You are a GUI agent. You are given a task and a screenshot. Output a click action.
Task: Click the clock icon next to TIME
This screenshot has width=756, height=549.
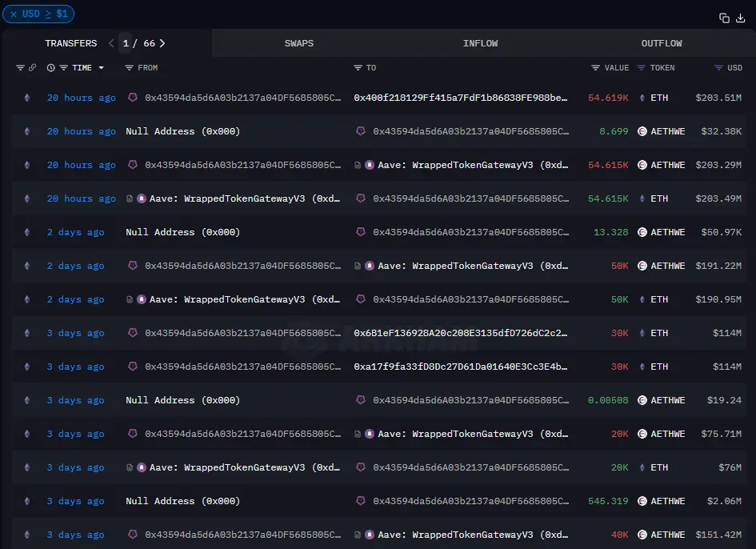click(50, 68)
